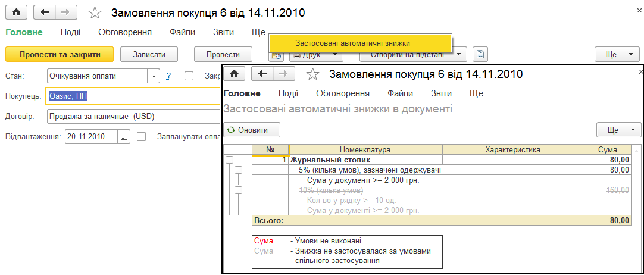Open the Події tab in the main form

click(71, 32)
